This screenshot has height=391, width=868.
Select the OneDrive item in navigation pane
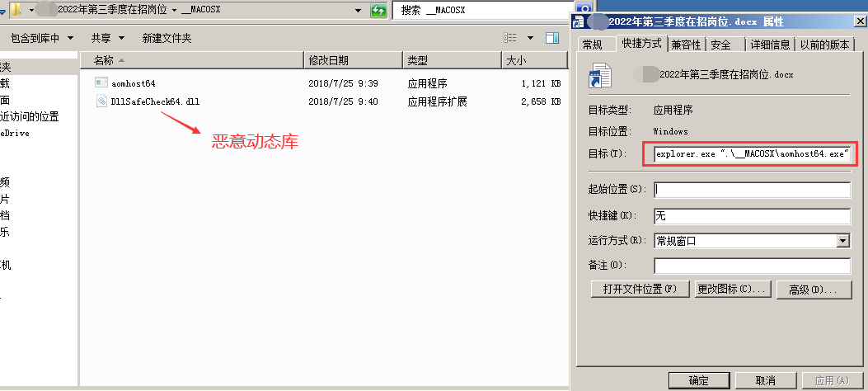tap(14, 133)
